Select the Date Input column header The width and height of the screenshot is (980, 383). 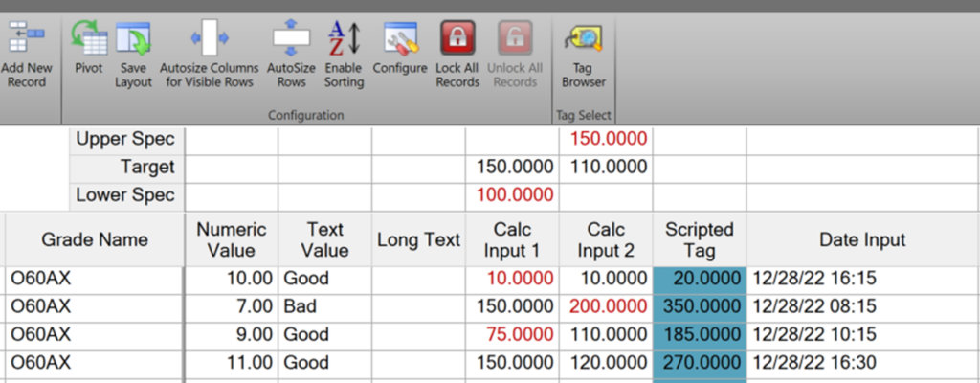pos(862,239)
